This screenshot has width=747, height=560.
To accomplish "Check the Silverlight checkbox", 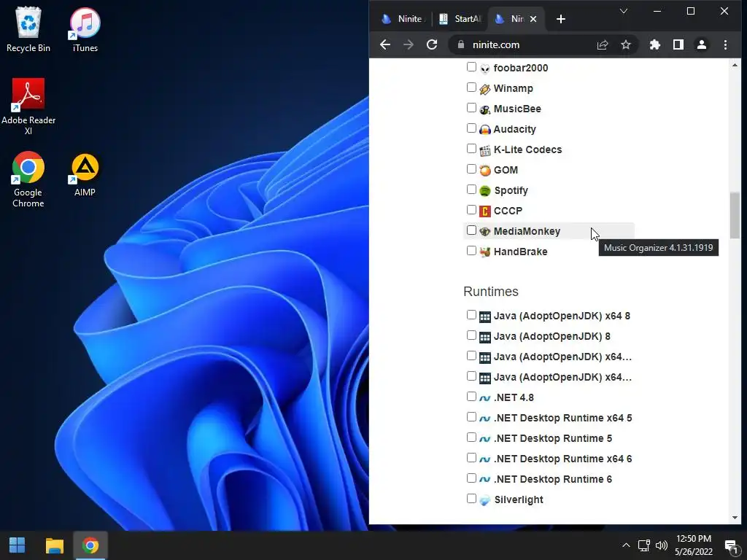I will 471,499.
